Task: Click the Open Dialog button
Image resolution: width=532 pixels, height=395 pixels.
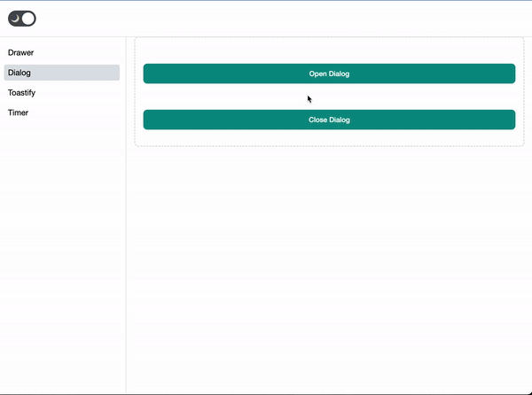Action: [329, 74]
